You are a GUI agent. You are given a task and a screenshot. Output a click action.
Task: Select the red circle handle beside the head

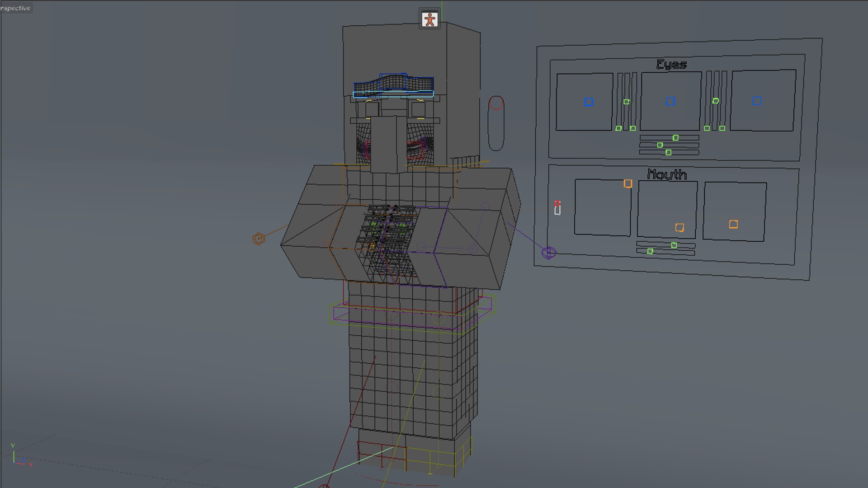click(x=496, y=103)
